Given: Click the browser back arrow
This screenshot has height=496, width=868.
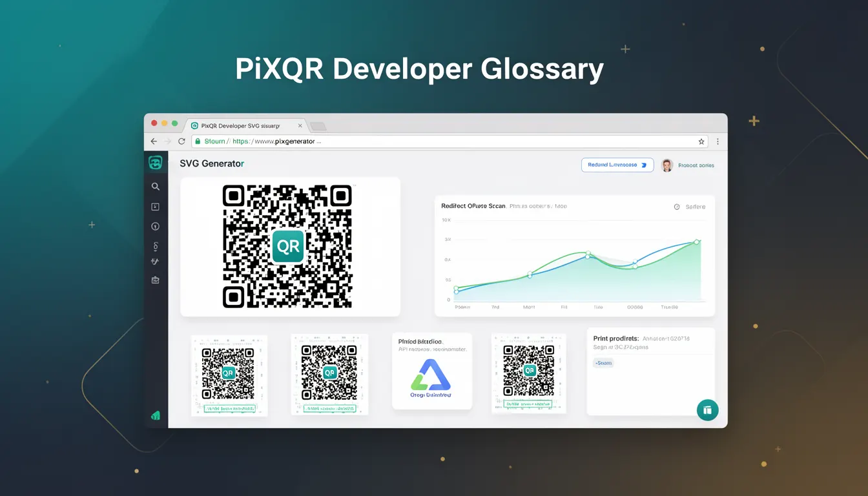Looking at the screenshot, I should [x=154, y=141].
